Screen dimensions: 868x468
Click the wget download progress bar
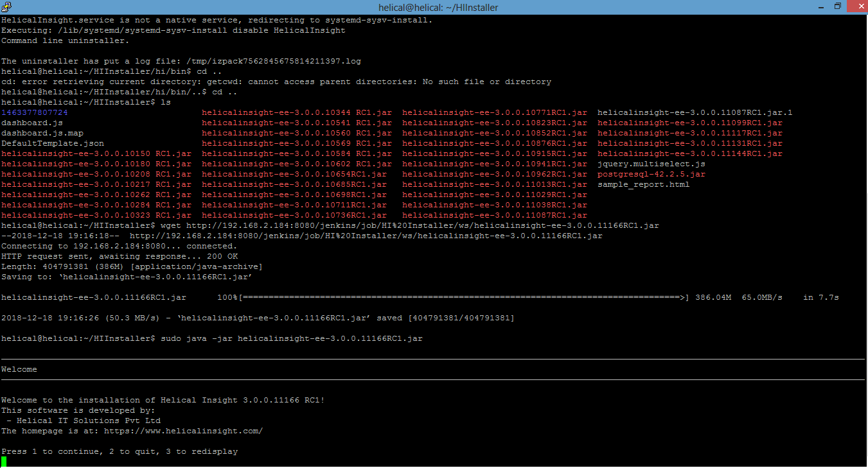point(464,297)
